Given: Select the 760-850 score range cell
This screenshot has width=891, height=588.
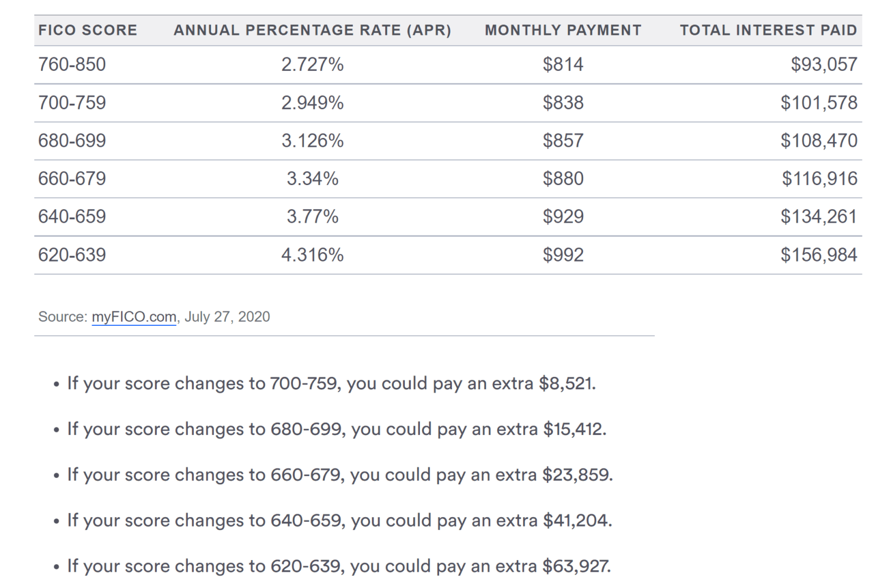Looking at the screenshot, I should [x=72, y=64].
